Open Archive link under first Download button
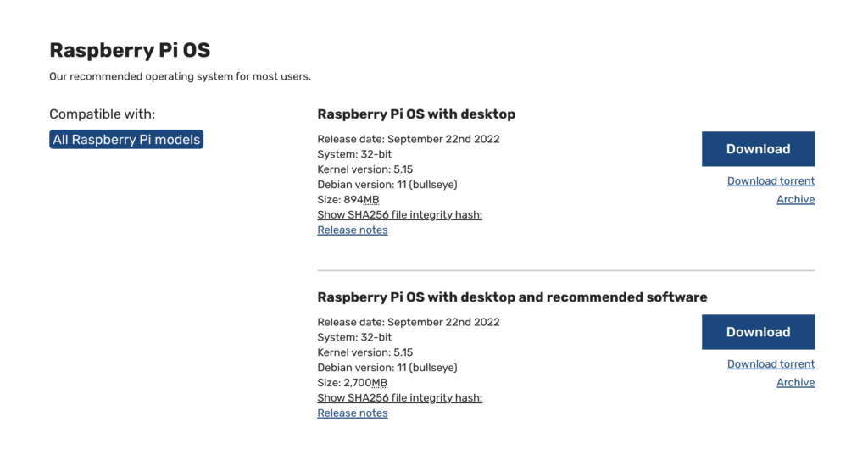 pyautogui.click(x=795, y=200)
